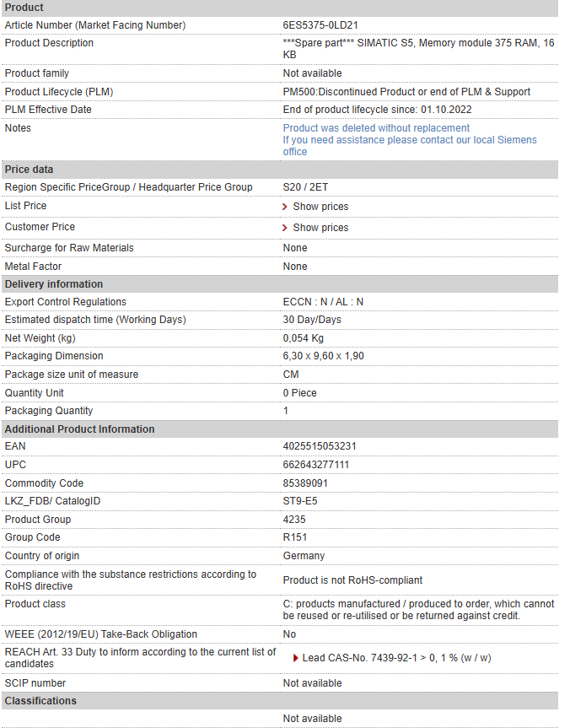Click the red chevron beside Customer Price
570x728 pixels.
[x=285, y=228]
